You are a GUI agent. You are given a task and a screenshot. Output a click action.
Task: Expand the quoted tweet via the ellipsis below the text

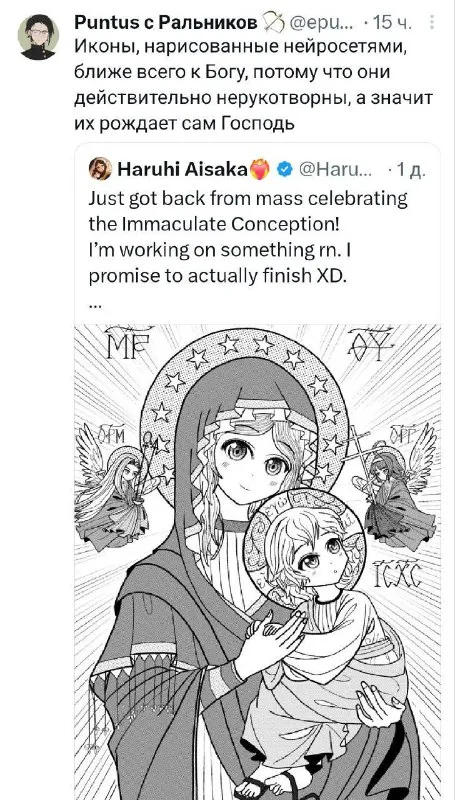tap(94, 305)
